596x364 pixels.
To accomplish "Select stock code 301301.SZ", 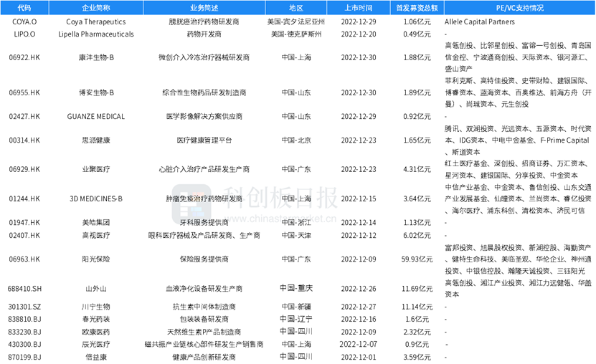I will 24,307.
